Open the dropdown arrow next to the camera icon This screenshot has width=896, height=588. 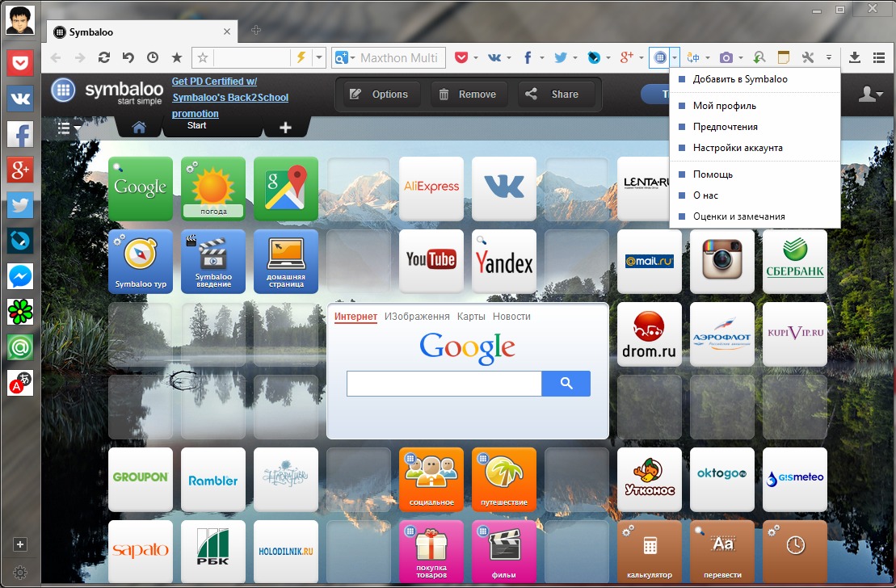(x=740, y=57)
